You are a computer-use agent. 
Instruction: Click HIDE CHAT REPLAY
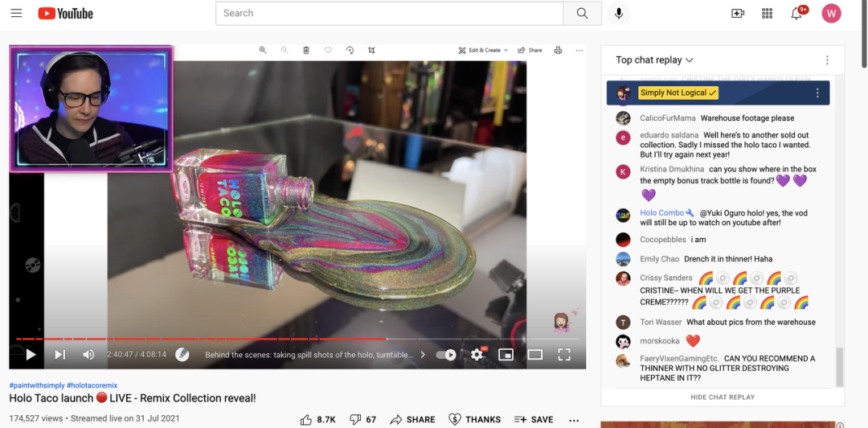(x=722, y=397)
